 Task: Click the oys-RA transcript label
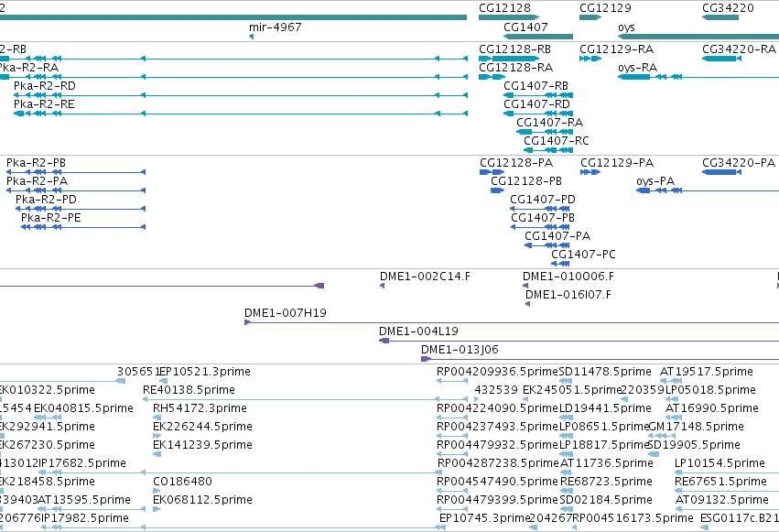pos(637,68)
